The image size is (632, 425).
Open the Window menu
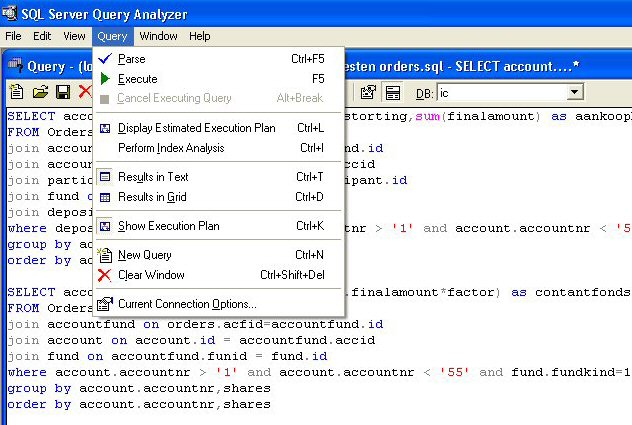pyautogui.click(x=158, y=36)
